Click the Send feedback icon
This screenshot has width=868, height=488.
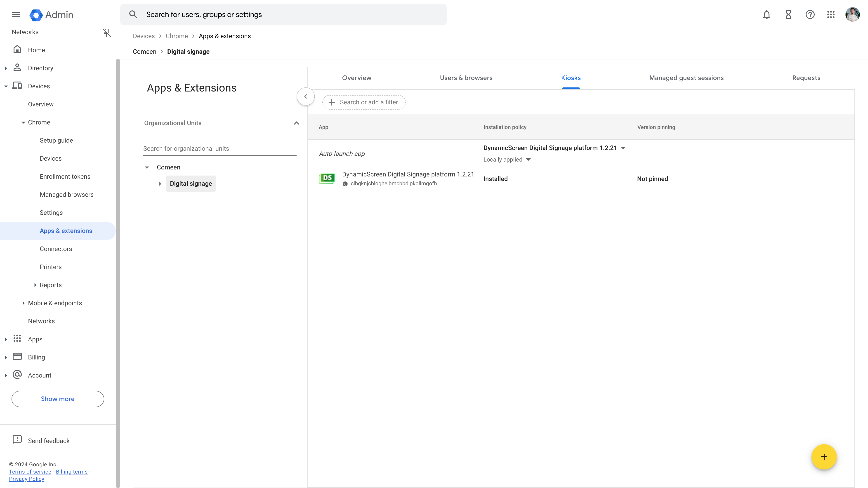coord(17,440)
